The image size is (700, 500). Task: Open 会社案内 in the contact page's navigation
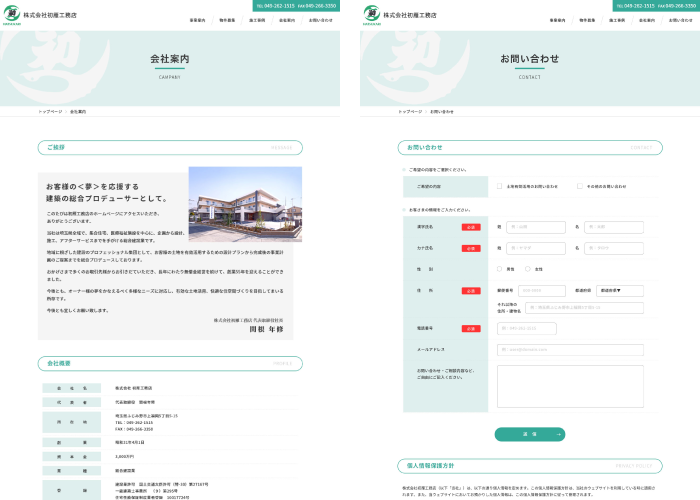coord(646,20)
